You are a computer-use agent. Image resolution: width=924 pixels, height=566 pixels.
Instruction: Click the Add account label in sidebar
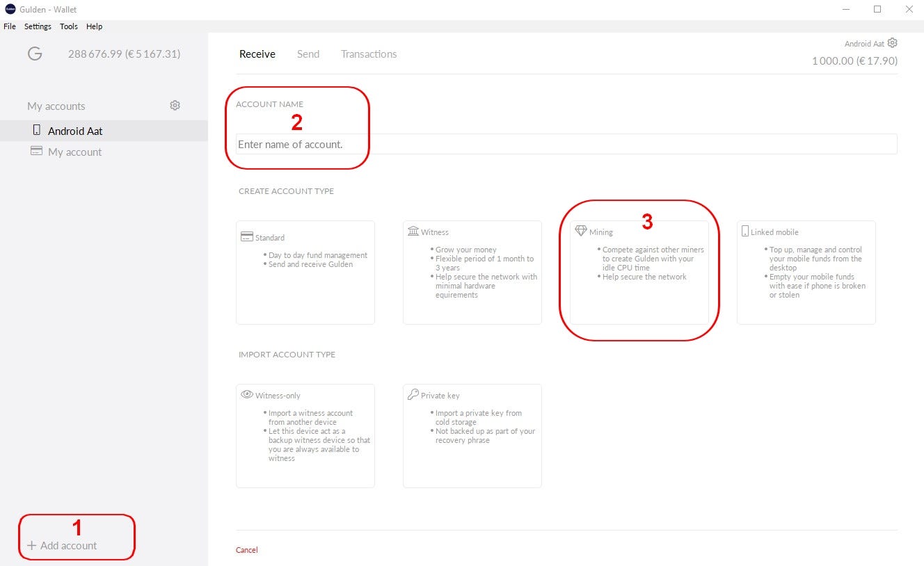click(69, 546)
